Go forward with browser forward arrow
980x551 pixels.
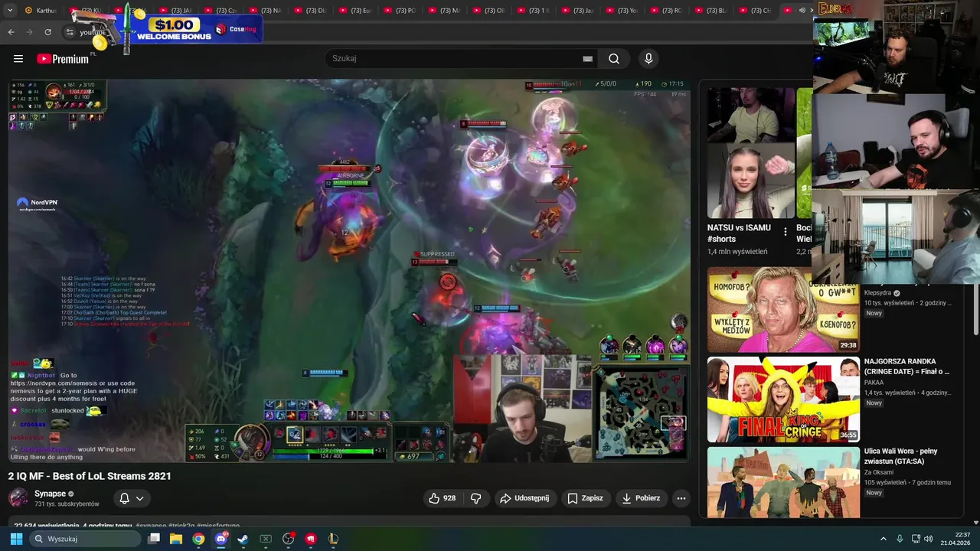[29, 31]
